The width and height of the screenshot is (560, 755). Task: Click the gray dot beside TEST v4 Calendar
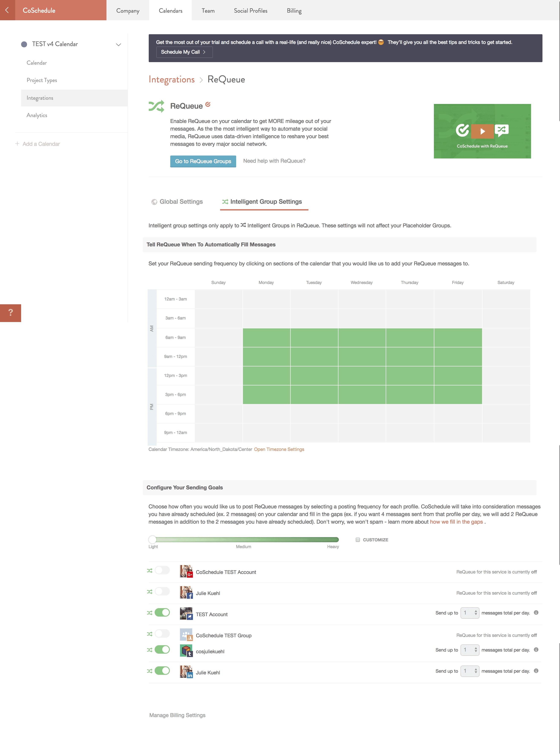[x=24, y=44]
